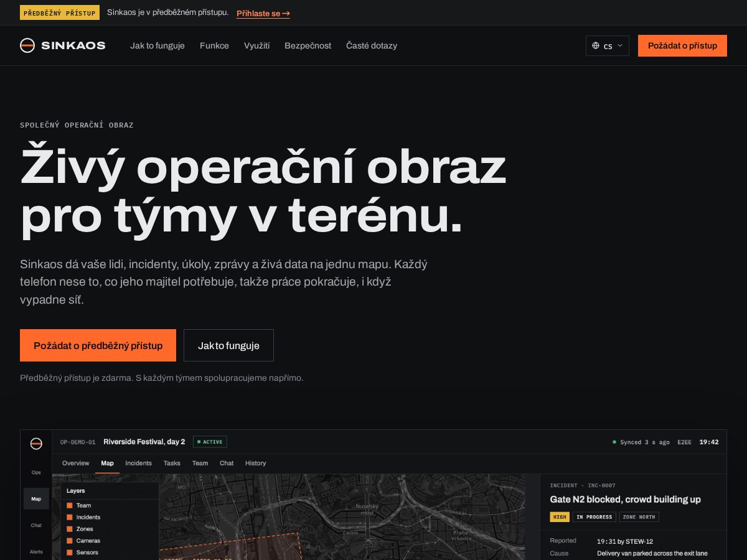This screenshot has height=560, width=747.
Task: Select the Map tab in demo app
Action: [107, 463]
